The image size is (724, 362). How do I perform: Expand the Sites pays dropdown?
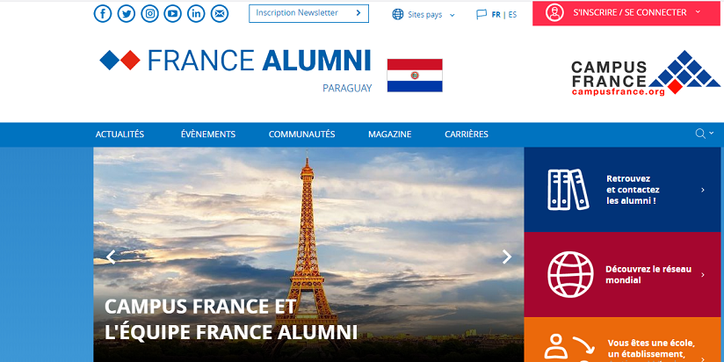pyautogui.click(x=423, y=15)
